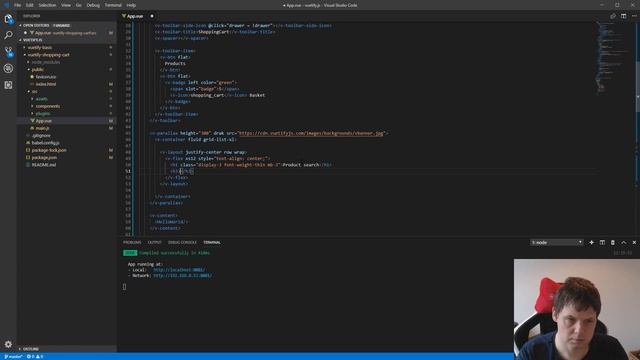Click the Open Changes icon in the editor title bar
Image resolution: width=640 pixels, height=360 pixels.
613,16
